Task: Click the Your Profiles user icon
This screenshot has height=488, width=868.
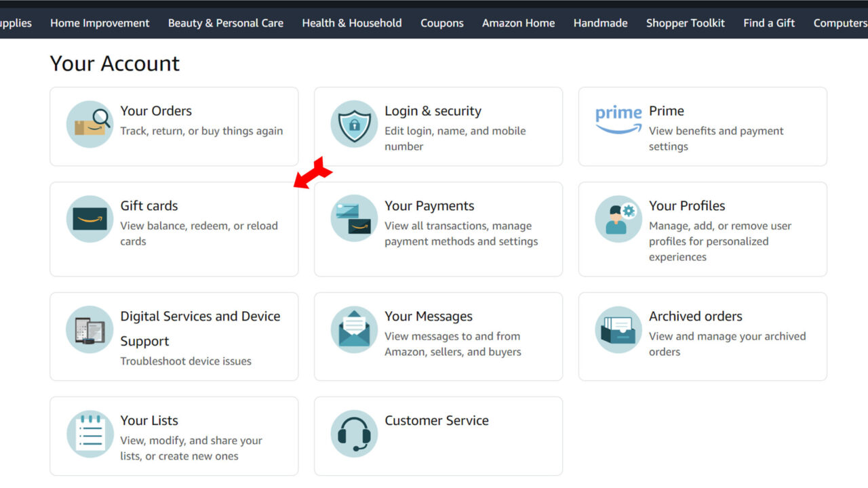Action: click(618, 218)
